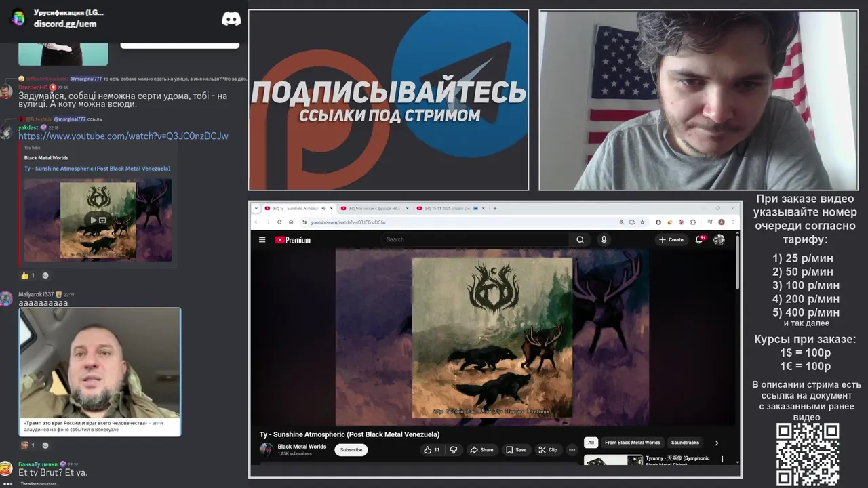868x488 pixels.
Task: Open the YouTube hamburger guide menu
Action: (x=262, y=239)
